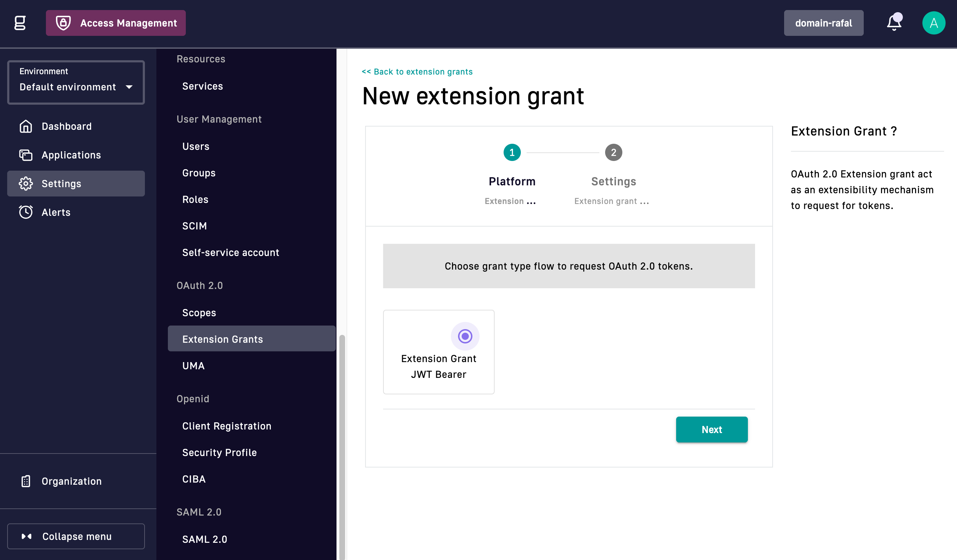Viewport: 957px width, 560px height.
Task: Click the Applications sidebar icon
Action: click(25, 155)
